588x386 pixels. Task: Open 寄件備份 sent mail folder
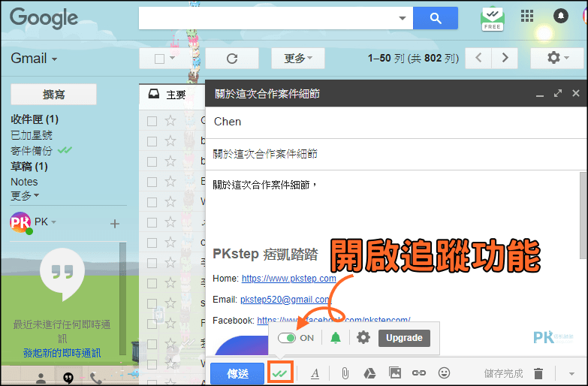[x=32, y=151]
